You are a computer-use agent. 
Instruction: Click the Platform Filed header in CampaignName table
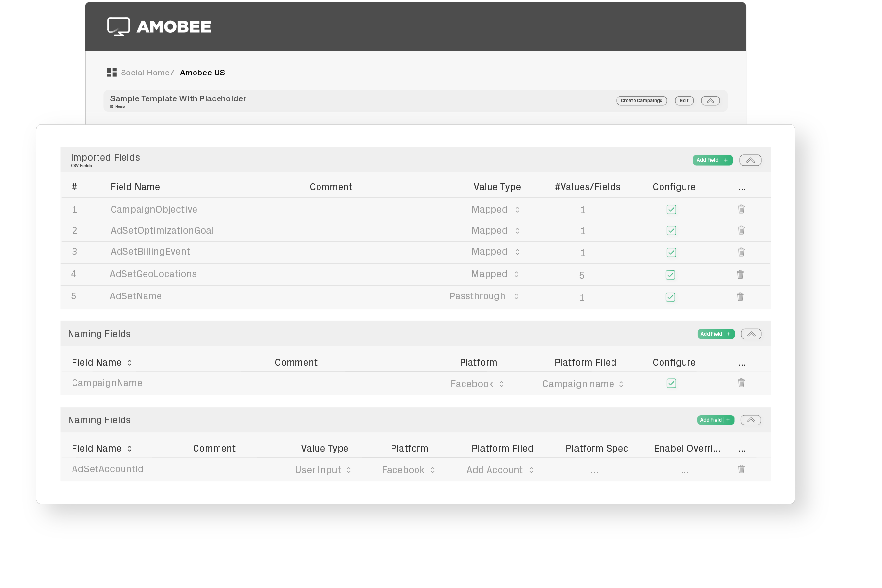[x=586, y=363]
